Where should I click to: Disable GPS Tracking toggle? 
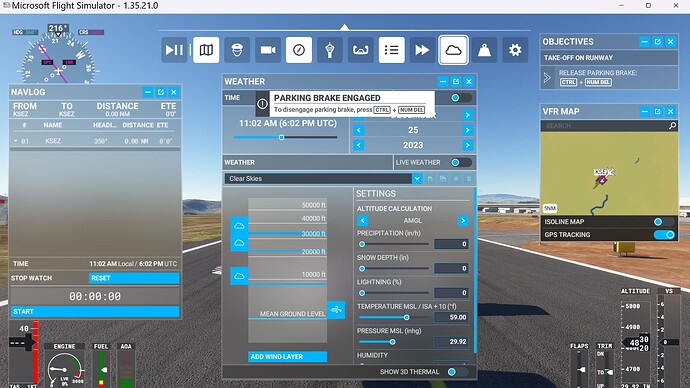pyautogui.click(x=664, y=234)
